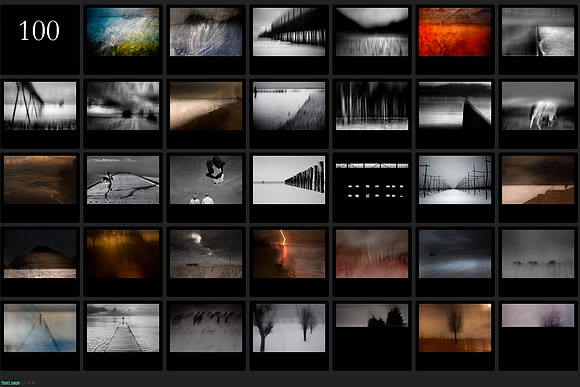Image resolution: width=580 pixels, height=387 pixels.
Task: Open the blue and yellow-green abstract photo
Action: (x=123, y=32)
